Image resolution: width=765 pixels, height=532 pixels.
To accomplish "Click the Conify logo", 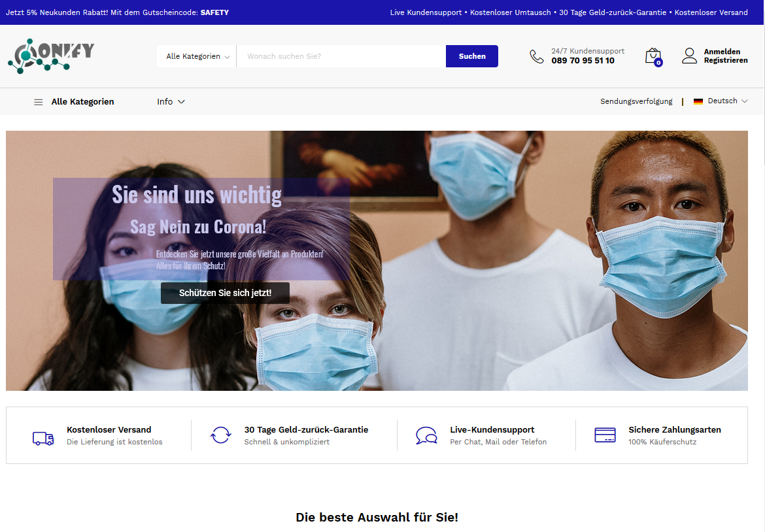I will click(51, 56).
